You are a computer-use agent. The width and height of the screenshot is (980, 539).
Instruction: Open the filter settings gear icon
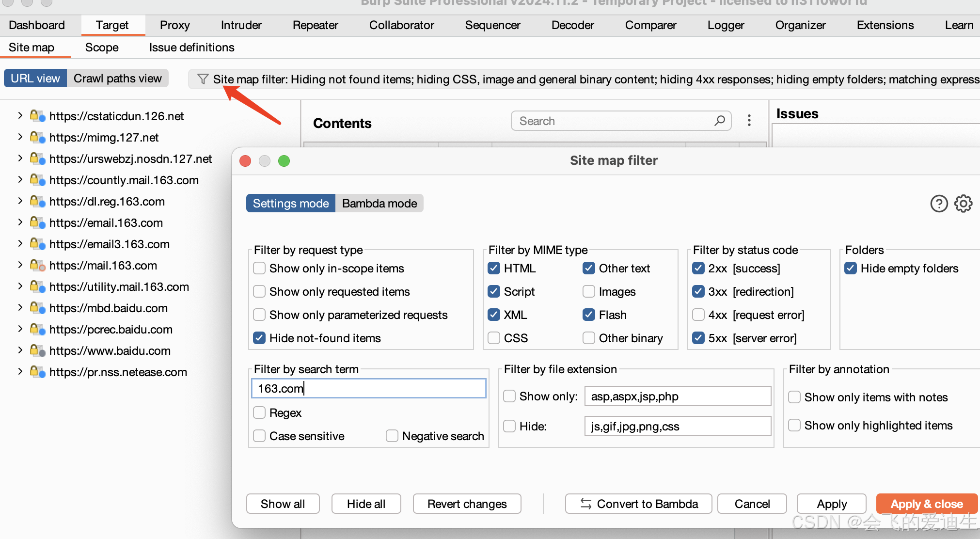point(964,204)
